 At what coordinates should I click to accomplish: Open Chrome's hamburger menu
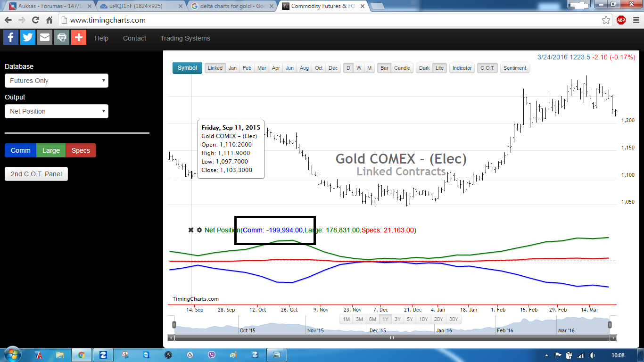tap(635, 20)
